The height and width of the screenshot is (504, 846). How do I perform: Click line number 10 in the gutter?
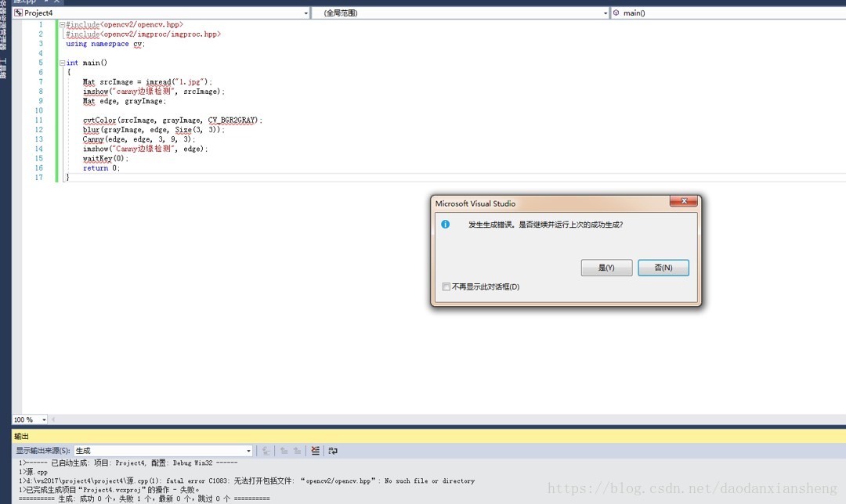coord(39,110)
